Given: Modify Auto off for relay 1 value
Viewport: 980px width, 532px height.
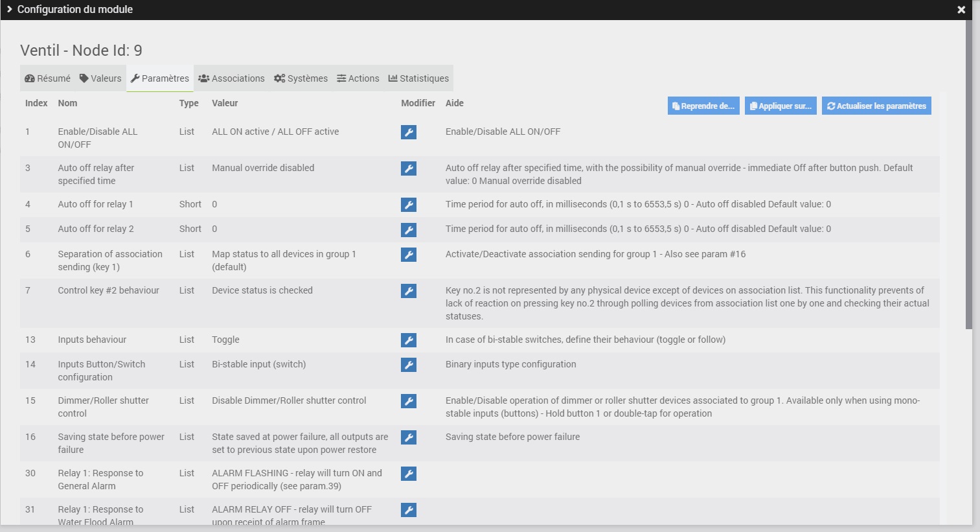Looking at the screenshot, I should click(408, 205).
